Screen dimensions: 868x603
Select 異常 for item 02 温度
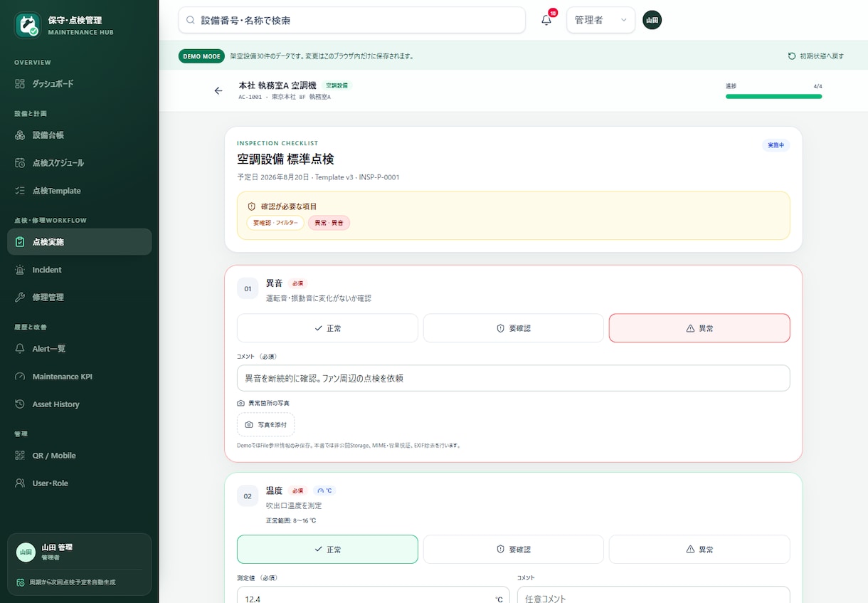[699, 550]
